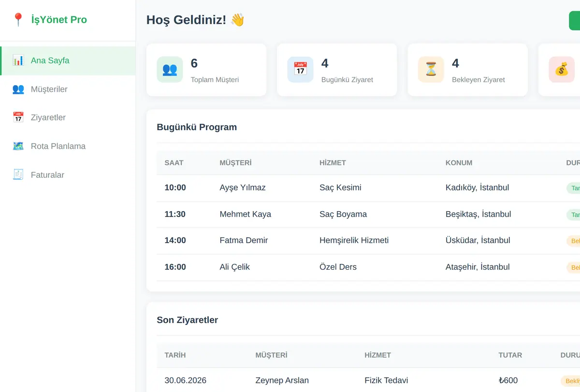580x392 pixels.
Task: Click the Ziyaretler calendar icon in sidebar
Action: [x=18, y=117]
